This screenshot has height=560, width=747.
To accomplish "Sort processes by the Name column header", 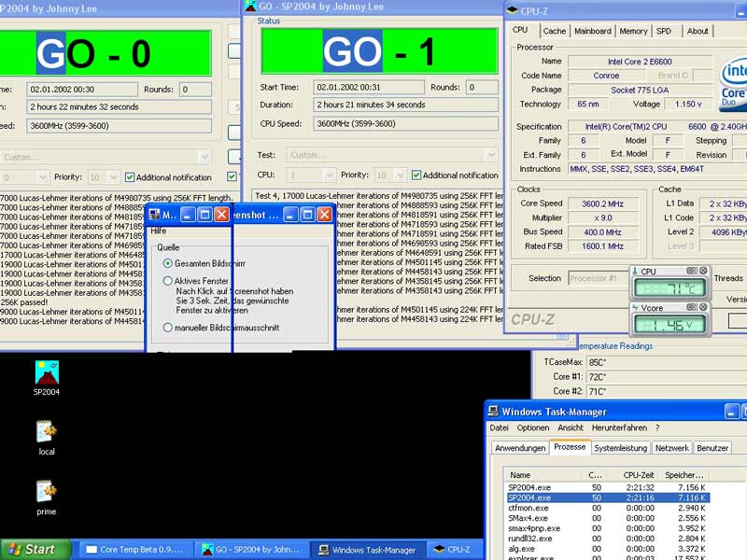I will [x=544, y=475].
